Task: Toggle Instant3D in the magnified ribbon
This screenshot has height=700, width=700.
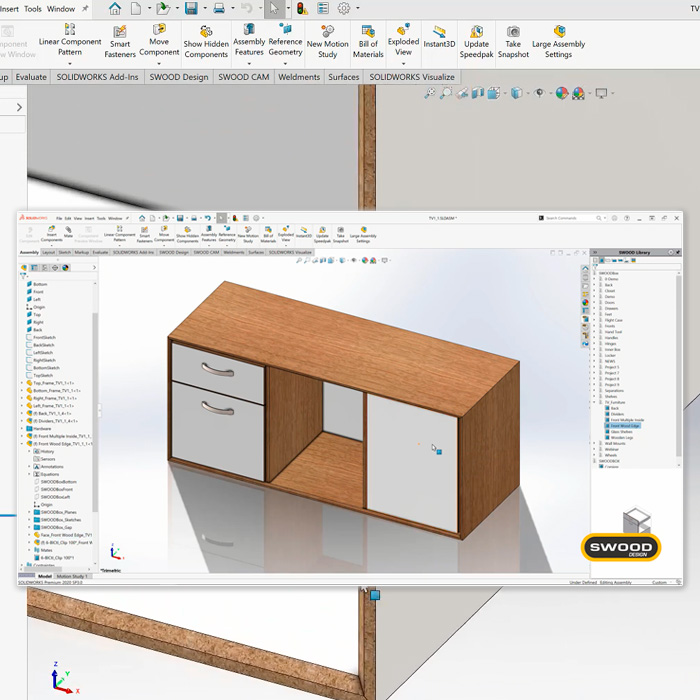Action: [x=439, y=38]
